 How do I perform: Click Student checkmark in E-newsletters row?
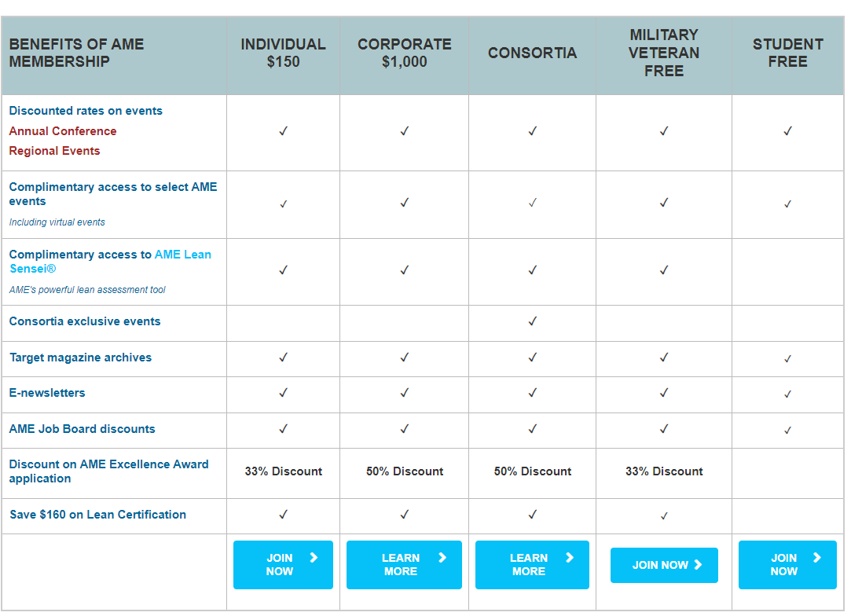[x=787, y=394]
